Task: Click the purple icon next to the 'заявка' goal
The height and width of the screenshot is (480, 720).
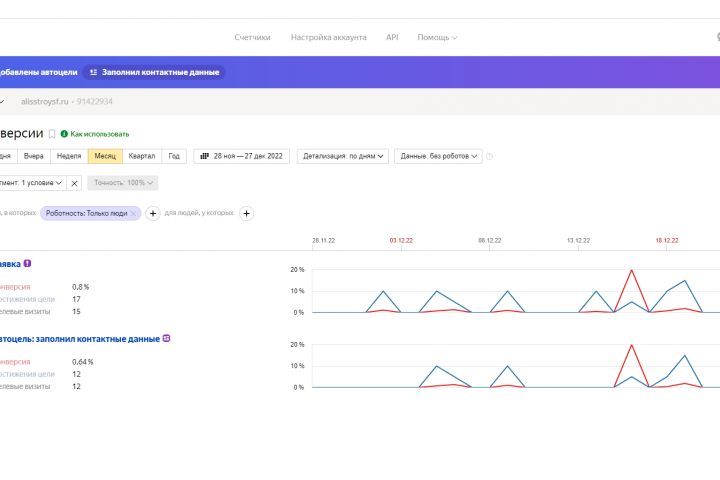Action: [28, 263]
